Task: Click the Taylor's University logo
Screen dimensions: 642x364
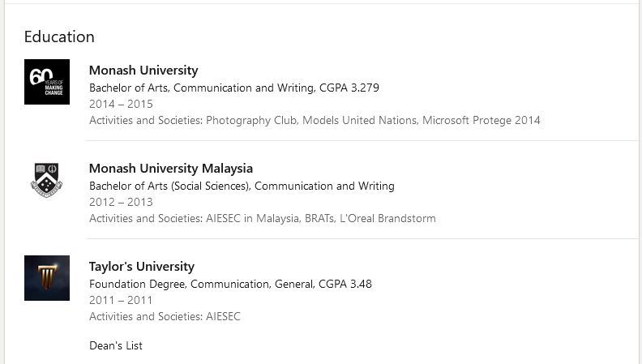Action: pyautogui.click(x=47, y=278)
